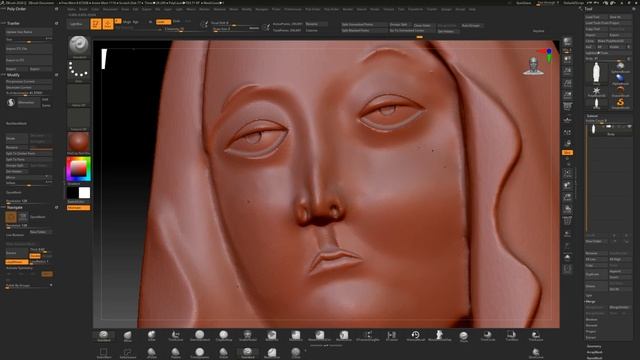Click the Close Holes button

(423, 25)
